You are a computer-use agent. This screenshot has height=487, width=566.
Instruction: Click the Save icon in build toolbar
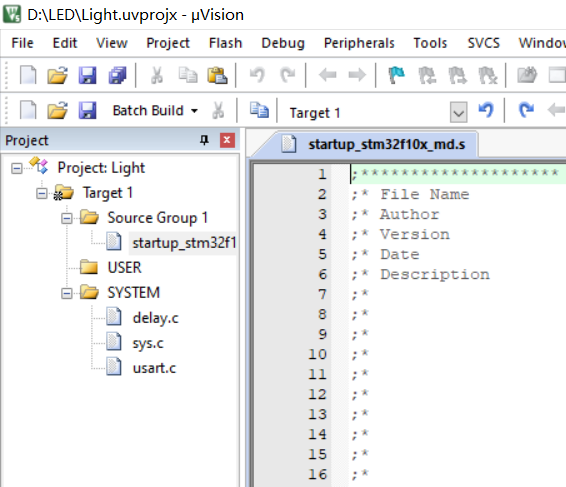87,110
